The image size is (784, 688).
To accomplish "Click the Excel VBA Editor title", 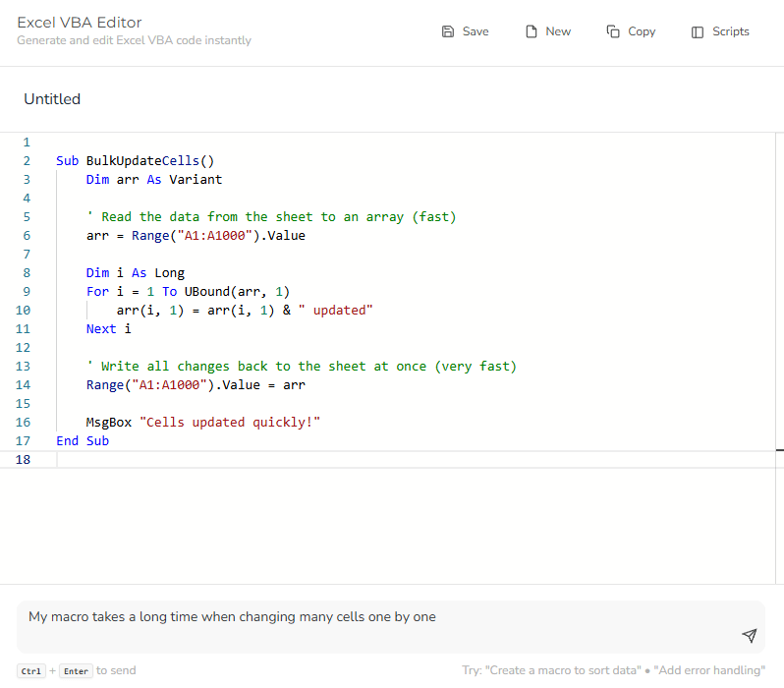I will tap(79, 23).
